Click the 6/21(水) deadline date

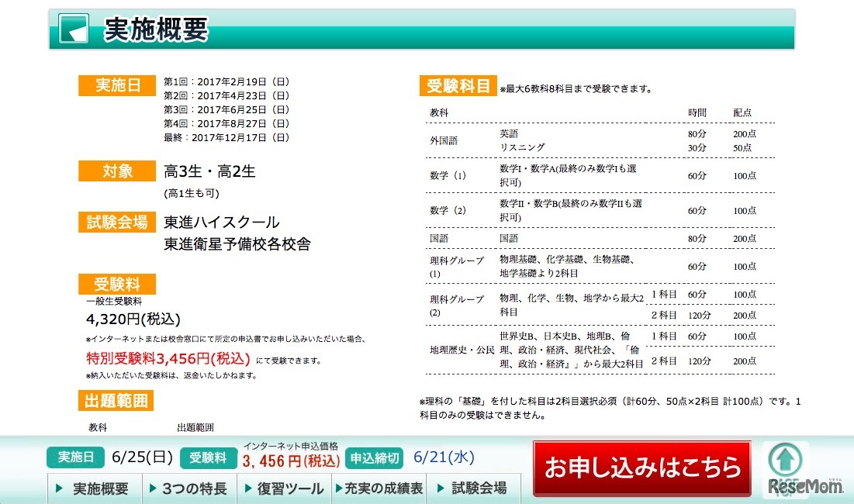(444, 457)
